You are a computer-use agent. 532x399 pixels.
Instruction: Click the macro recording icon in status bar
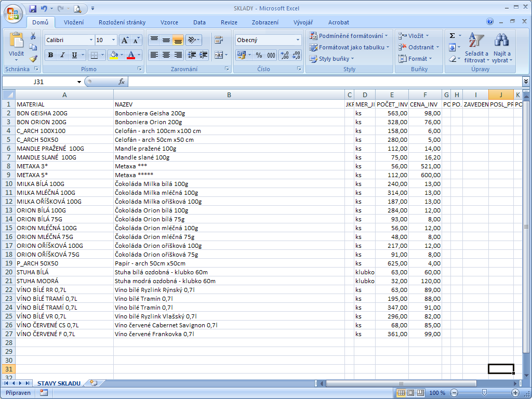pyautogui.click(x=44, y=393)
